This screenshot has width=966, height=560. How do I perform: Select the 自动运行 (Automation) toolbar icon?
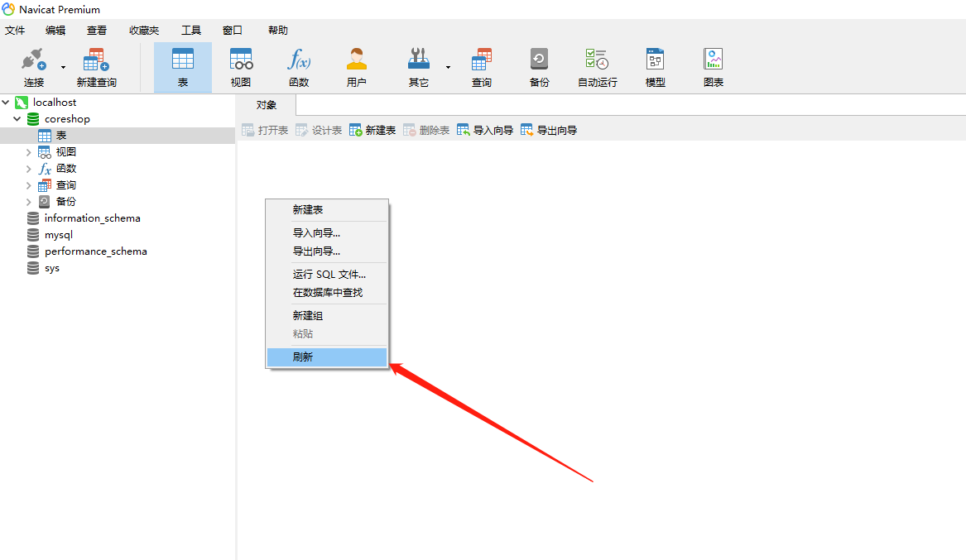click(597, 61)
